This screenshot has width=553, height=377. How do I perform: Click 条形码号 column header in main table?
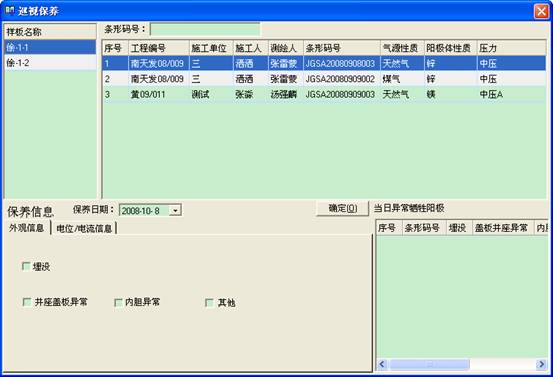click(342, 48)
